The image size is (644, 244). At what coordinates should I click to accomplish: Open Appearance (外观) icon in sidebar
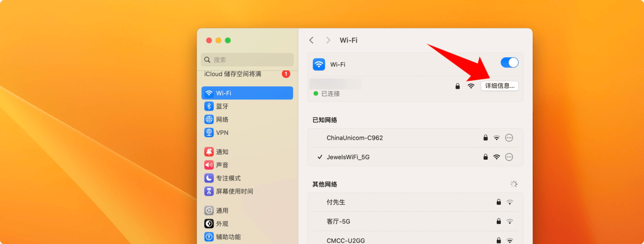[x=209, y=224]
